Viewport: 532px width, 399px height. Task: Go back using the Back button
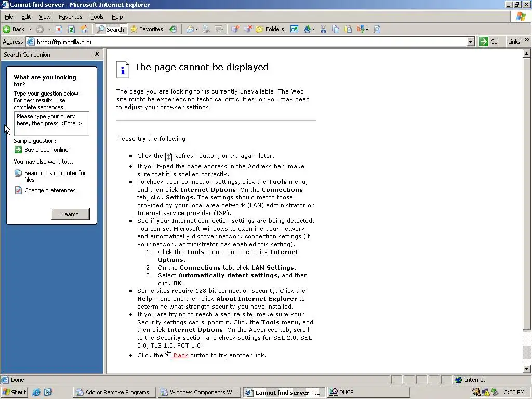tap(14, 29)
